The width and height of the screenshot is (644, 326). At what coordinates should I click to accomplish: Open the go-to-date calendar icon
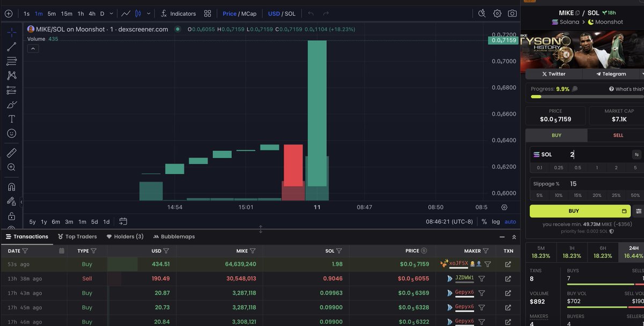click(x=123, y=221)
